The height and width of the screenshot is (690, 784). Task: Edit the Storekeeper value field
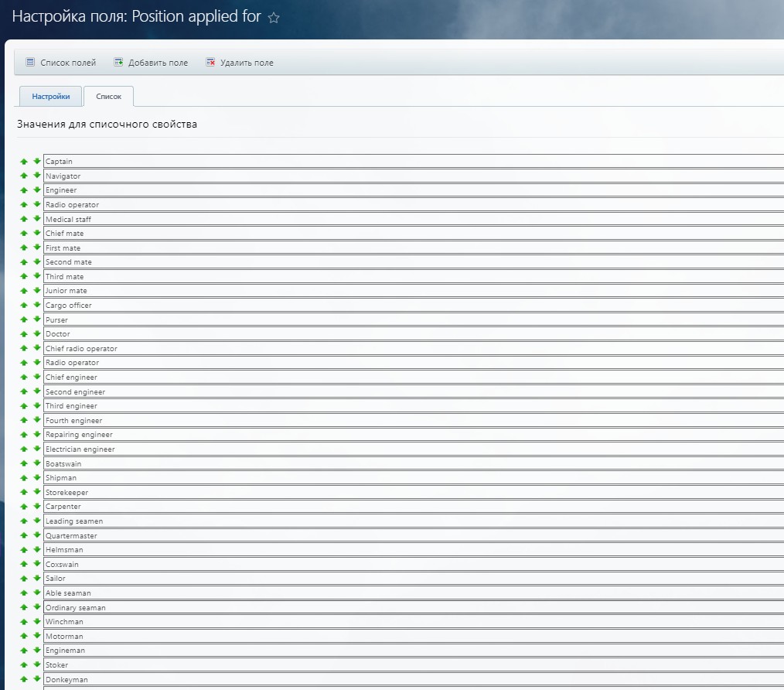tap(414, 492)
